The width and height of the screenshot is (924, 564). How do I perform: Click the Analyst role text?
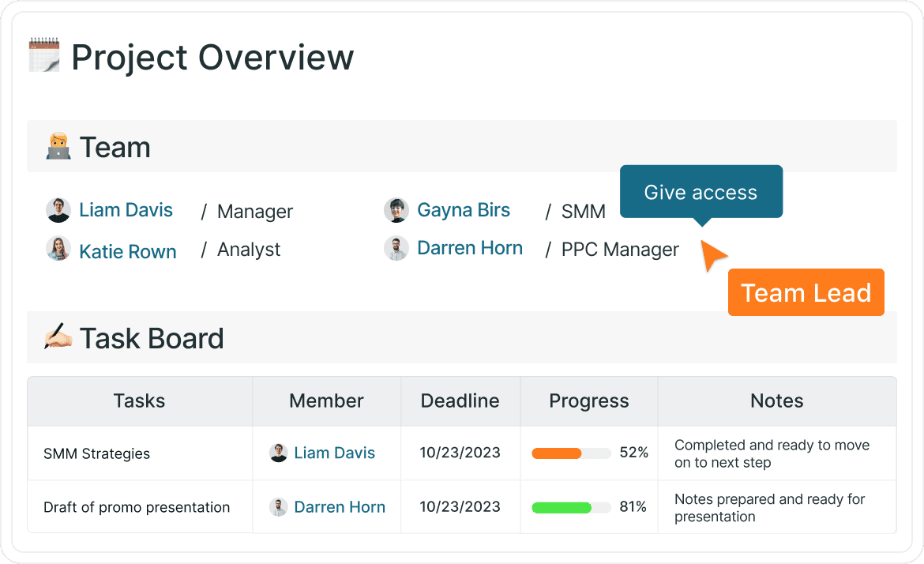click(x=249, y=250)
